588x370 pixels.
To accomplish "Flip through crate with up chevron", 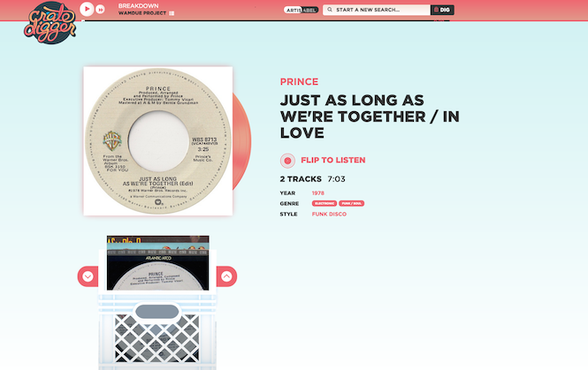I will [x=226, y=276].
